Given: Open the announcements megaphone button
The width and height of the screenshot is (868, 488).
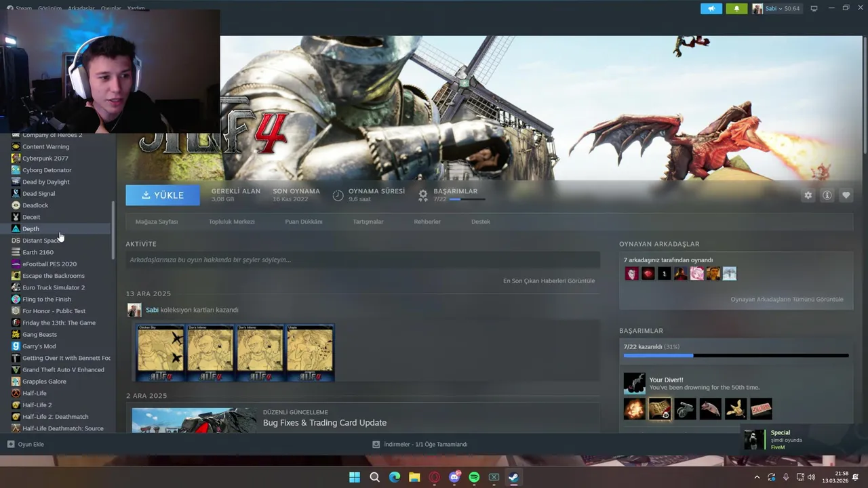Looking at the screenshot, I should [711, 9].
